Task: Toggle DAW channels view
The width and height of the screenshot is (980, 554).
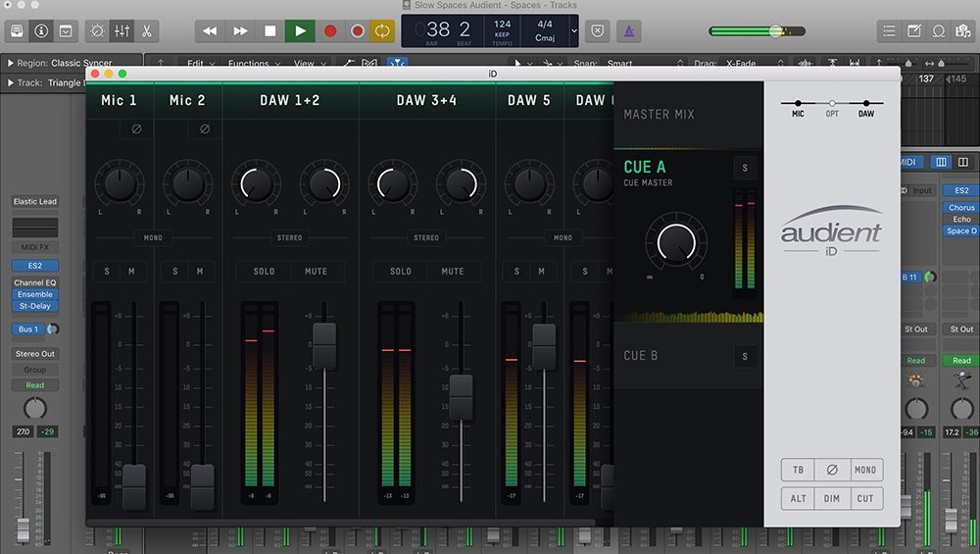Action: pyautogui.click(x=866, y=108)
